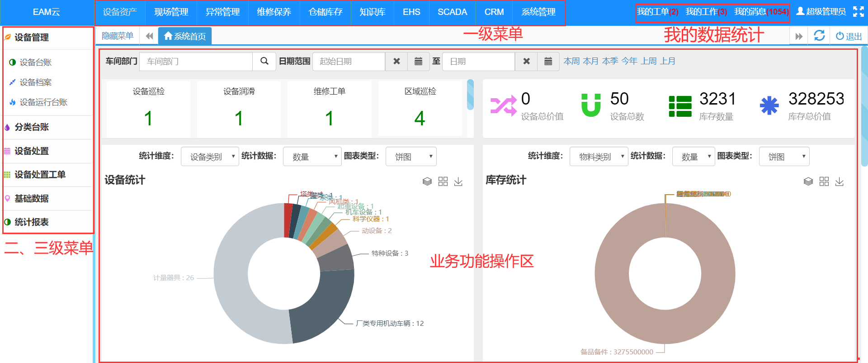Click the tab scroll-left double arrow

pos(149,36)
